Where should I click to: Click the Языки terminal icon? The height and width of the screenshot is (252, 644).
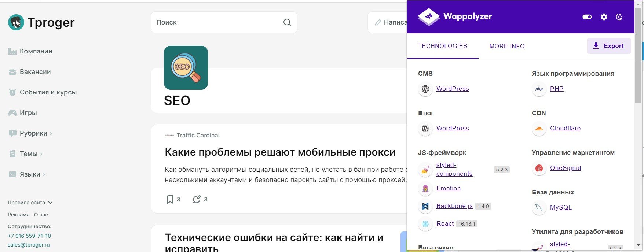point(12,174)
